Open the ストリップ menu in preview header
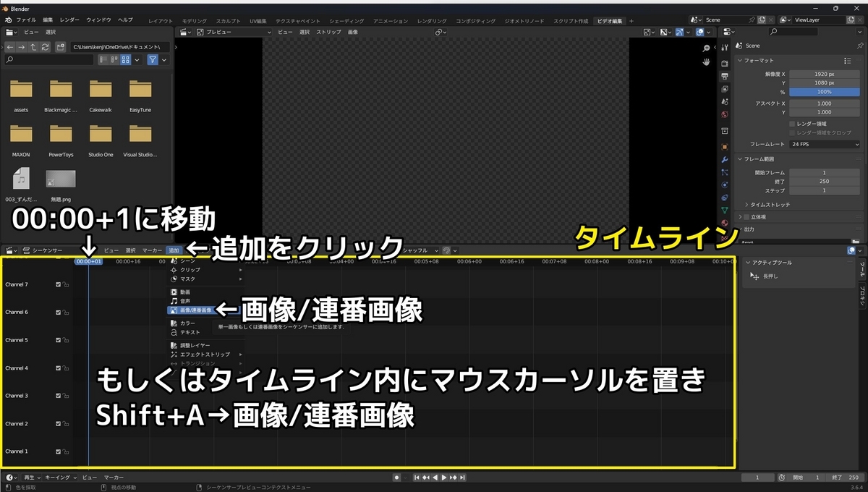The width and height of the screenshot is (868, 492). (328, 33)
